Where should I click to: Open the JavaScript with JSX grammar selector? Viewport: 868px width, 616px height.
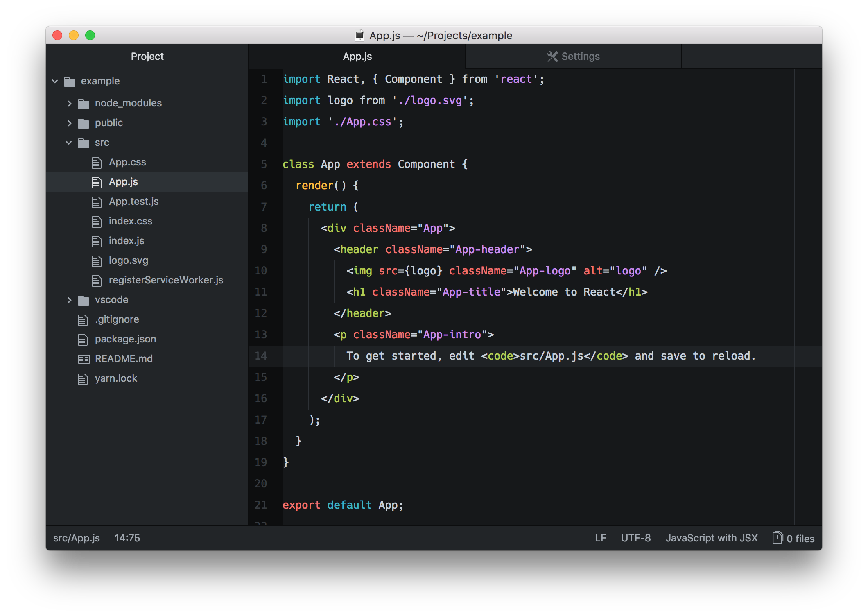pyautogui.click(x=711, y=538)
